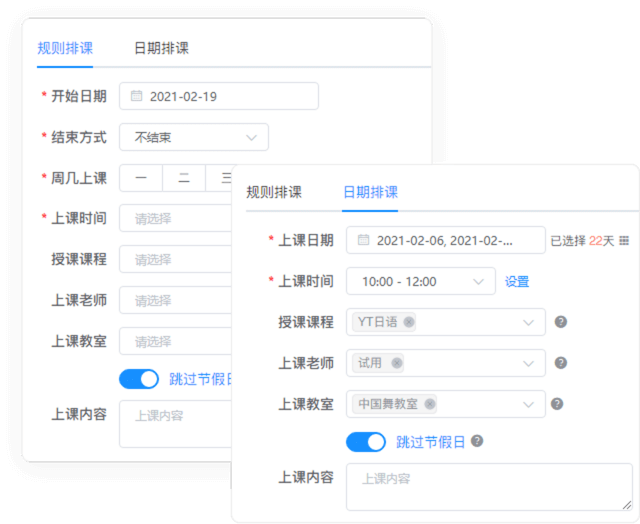Toggle 跳过节假日 switch in front panel
This screenshot has height=524, width=640.
(x=366, y=442)
